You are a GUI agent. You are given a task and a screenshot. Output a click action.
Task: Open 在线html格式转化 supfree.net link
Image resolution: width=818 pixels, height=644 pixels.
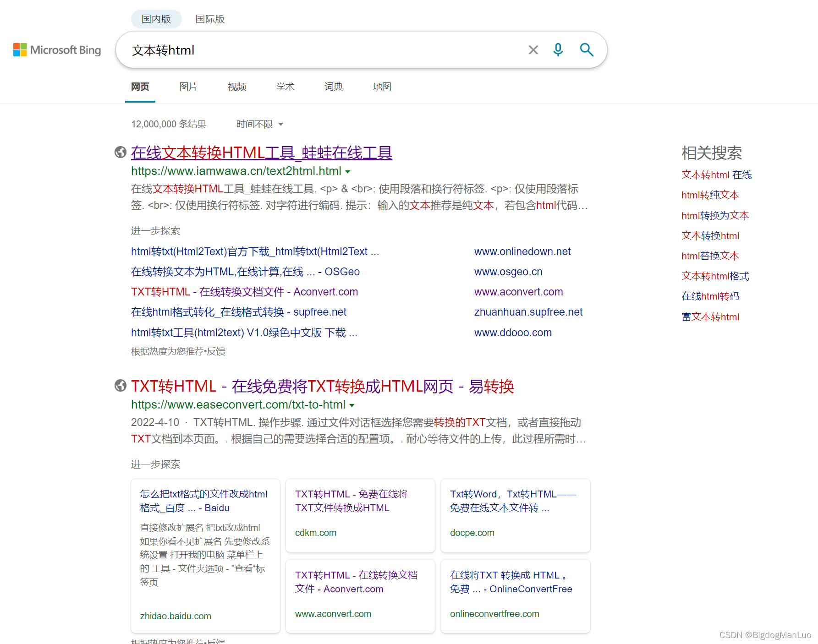point(239,312)
